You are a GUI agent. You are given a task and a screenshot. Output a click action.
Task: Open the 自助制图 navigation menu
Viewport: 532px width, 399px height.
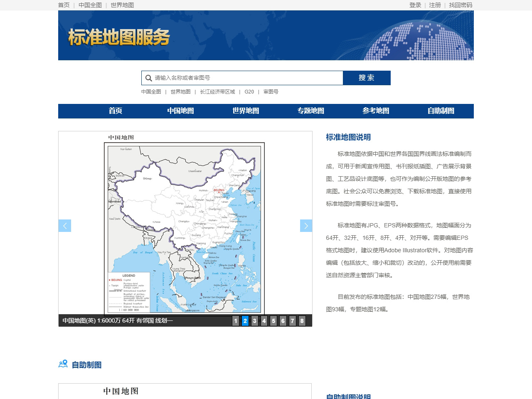pyautogui.click(x=441, y=111)
